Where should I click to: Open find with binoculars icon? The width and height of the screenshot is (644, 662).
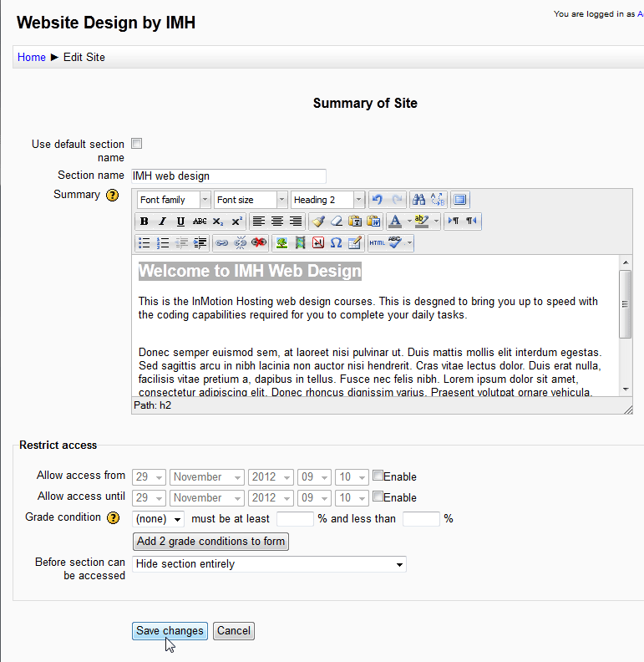coord(418,200)
